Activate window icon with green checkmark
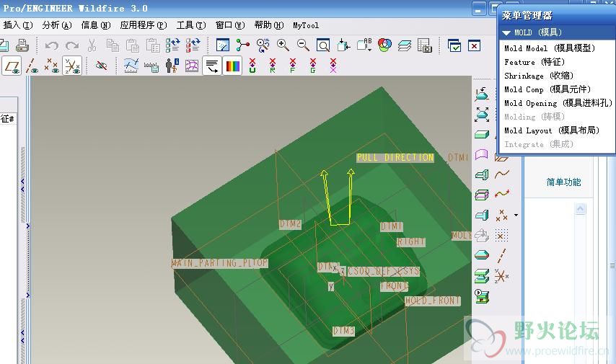This screenshot has width=616, height=364. click(454, 45)
